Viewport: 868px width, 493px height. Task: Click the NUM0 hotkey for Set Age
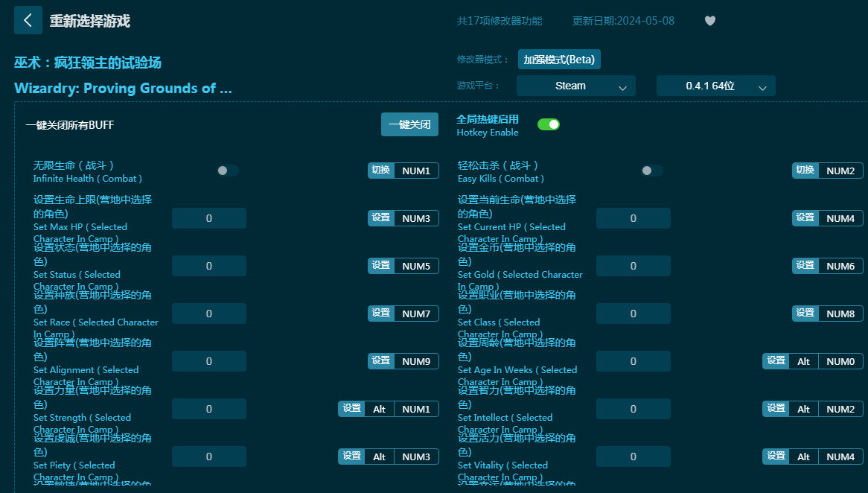click(x=840, y=361)
